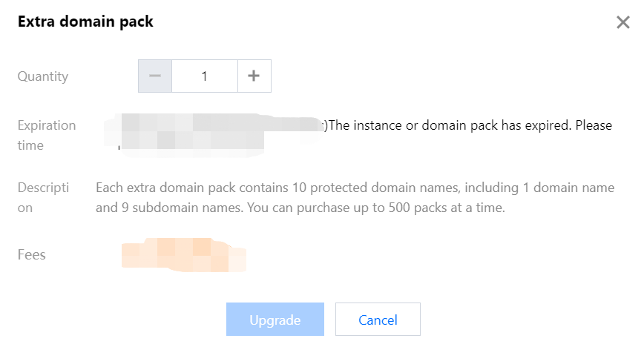644x347 pixels.
Task: Click the 'Extra domain pack' dialog title
Action: (x=85, y=22)
